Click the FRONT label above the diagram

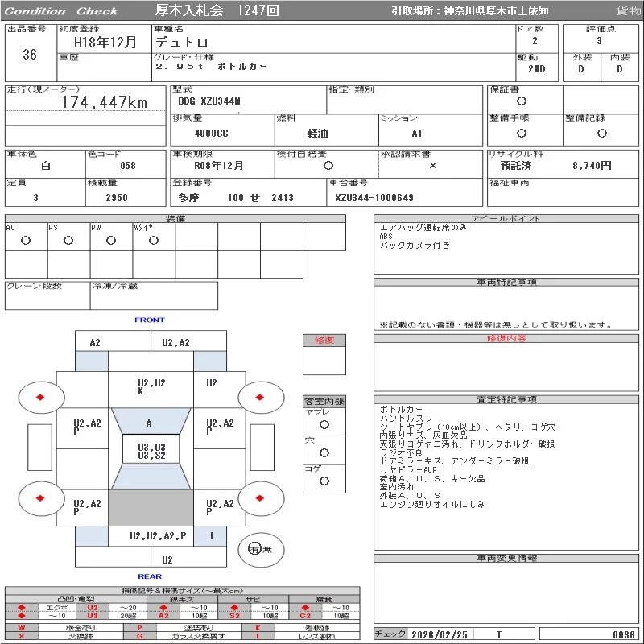pyautogui.click(x=150, y=320)
